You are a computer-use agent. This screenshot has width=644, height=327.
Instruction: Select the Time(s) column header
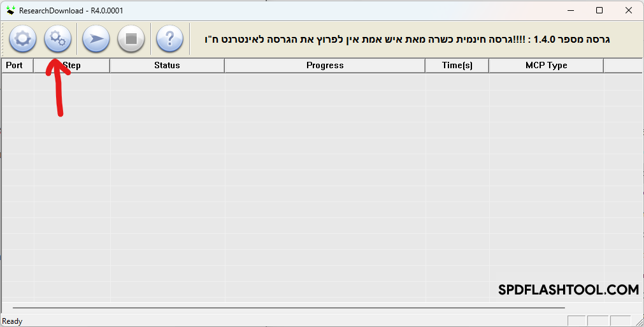(457, 65)
